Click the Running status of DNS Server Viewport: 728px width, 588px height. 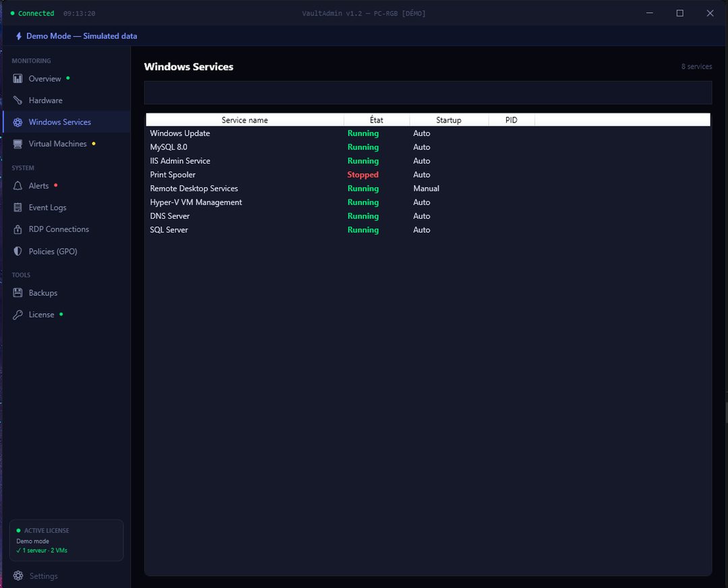(x=363, y=216)
